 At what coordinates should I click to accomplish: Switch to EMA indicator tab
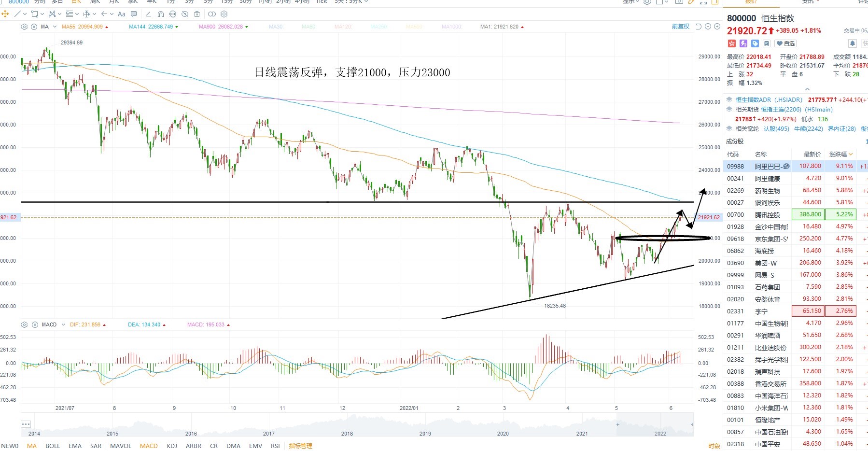[75, 446]
